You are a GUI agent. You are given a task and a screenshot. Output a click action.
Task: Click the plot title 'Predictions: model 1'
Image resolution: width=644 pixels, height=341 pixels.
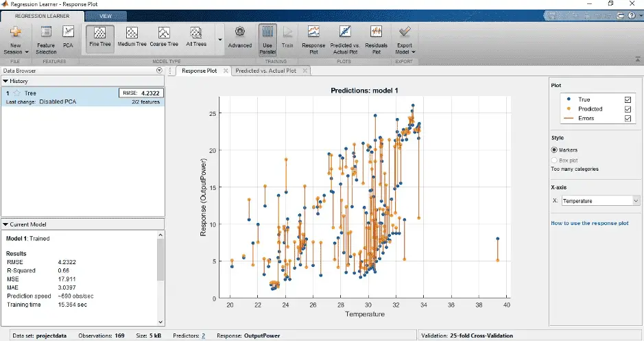coord(364,91)
